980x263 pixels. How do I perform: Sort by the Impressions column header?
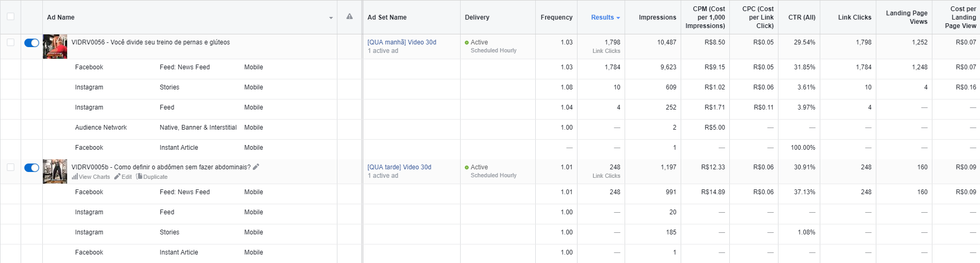(657, 17)
